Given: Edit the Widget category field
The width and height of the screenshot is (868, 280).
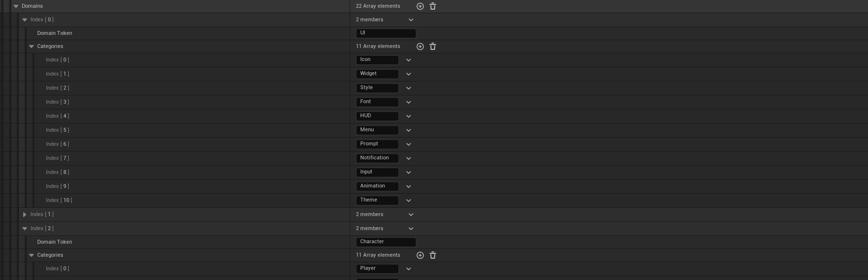Looking at the screenshot, I should click(x=377, y=74).
